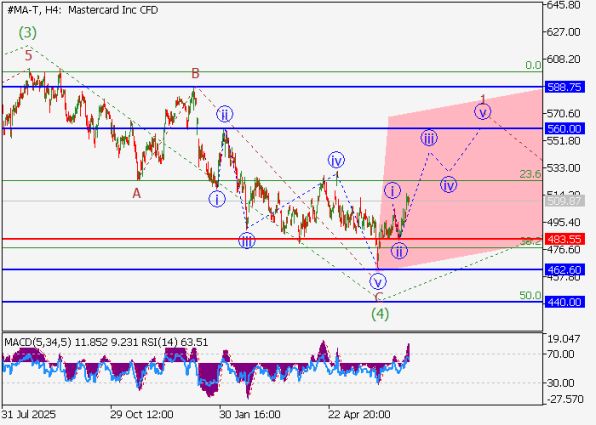The image size is (596, 425).
Task: Click the MACD(5,34,5) indicator label
Action: point(38,342)
